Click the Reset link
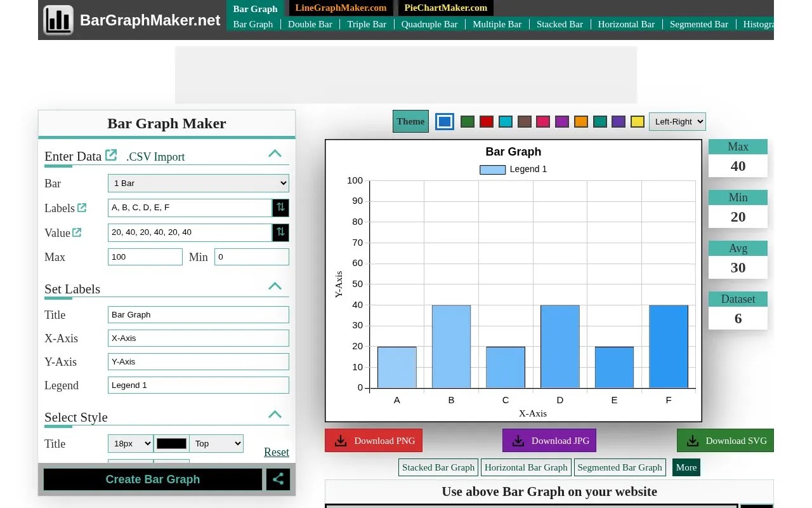 (277, 452)
